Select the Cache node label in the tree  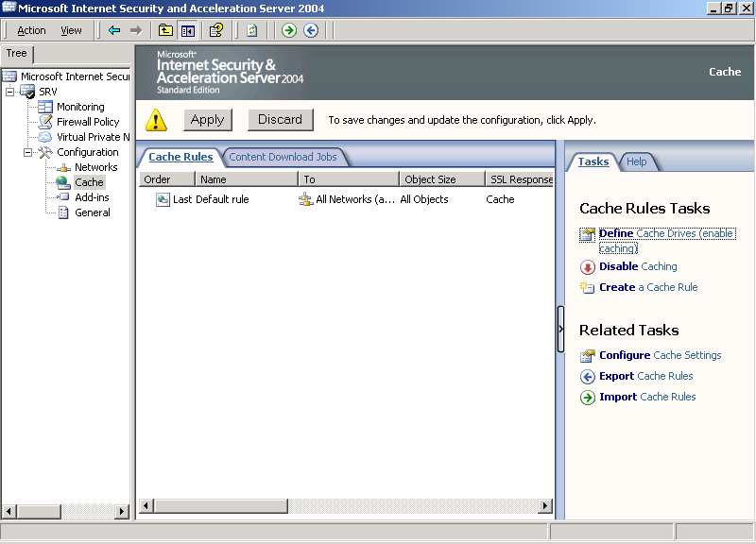[89, 182]
